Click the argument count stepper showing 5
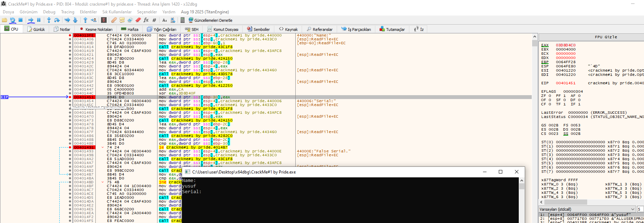The image size is (644, 223). point(640,209)
